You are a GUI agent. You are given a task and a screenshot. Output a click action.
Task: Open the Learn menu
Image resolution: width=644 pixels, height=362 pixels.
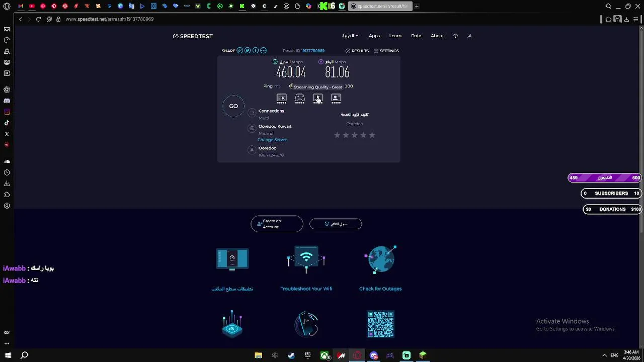tap(395, 36)
